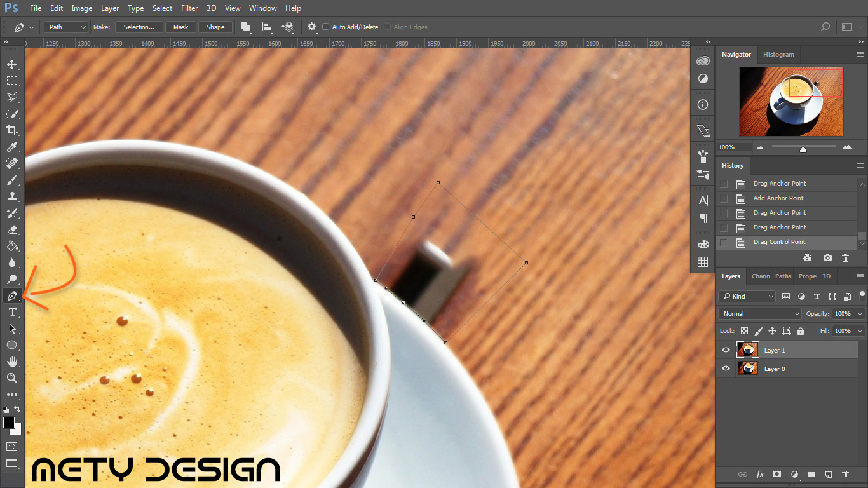Toggle lock image pixels brush icon

(x=758, y=331)
